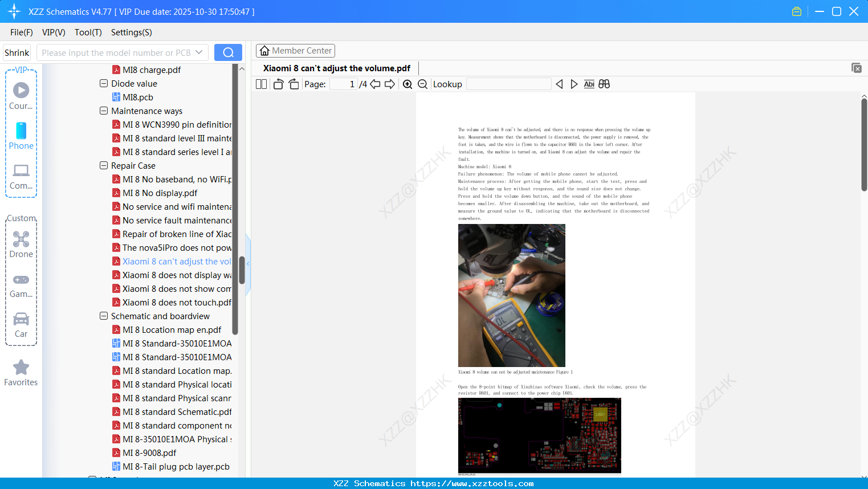Screen dimensions: 868x489
Task: Open Favorites star in the sidebar
Action: [21, 373]
